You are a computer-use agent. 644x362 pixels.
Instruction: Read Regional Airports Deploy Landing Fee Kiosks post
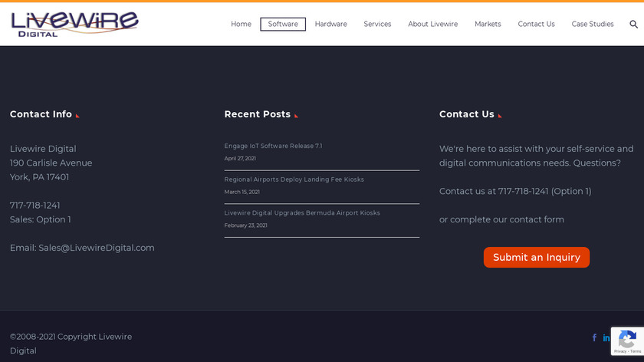coord(294,179)
